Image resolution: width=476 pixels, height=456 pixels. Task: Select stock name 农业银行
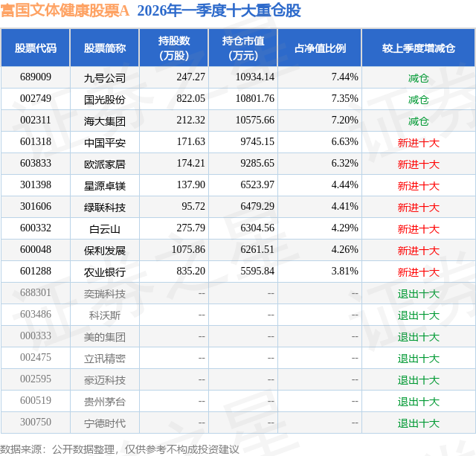pyautogui.click(x=105, y=272)
